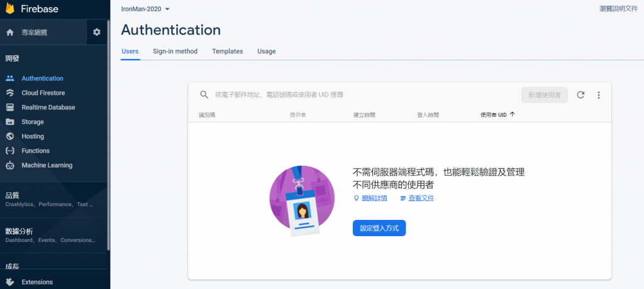Click the home icon for 專案總覽
Viewport: 644px width, 289px height.
click(x=10, y=33)
